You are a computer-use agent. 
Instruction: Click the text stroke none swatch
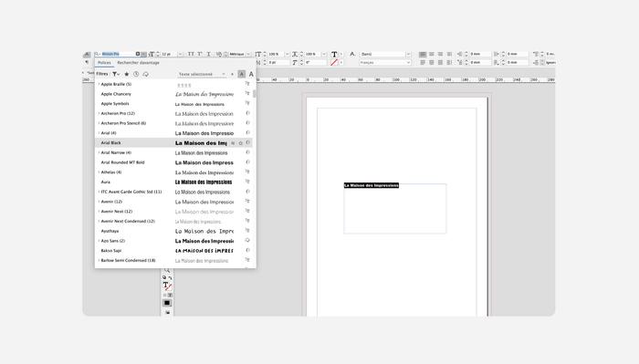pos(334,63)
